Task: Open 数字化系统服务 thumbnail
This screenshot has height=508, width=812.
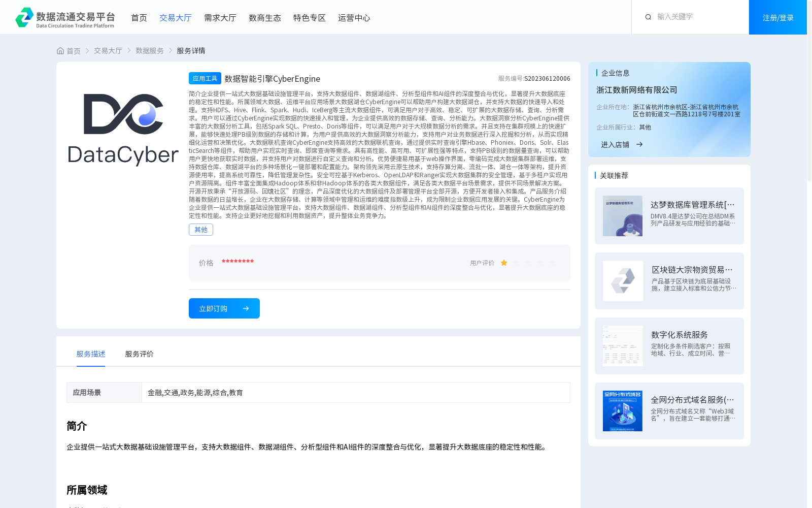Action: tap(623, 346)
